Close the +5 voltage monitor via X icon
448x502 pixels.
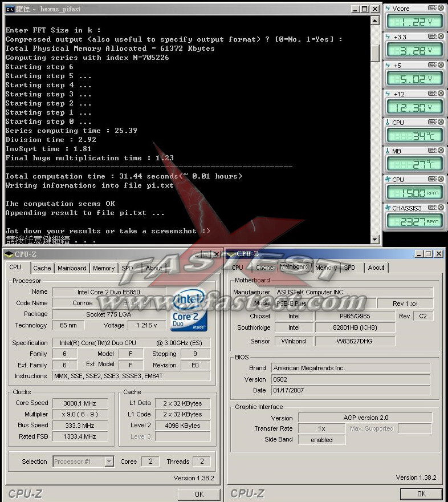[x=441, y=65]
